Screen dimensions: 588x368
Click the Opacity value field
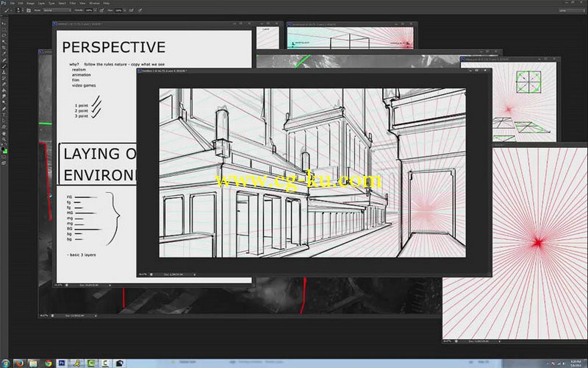89,10
